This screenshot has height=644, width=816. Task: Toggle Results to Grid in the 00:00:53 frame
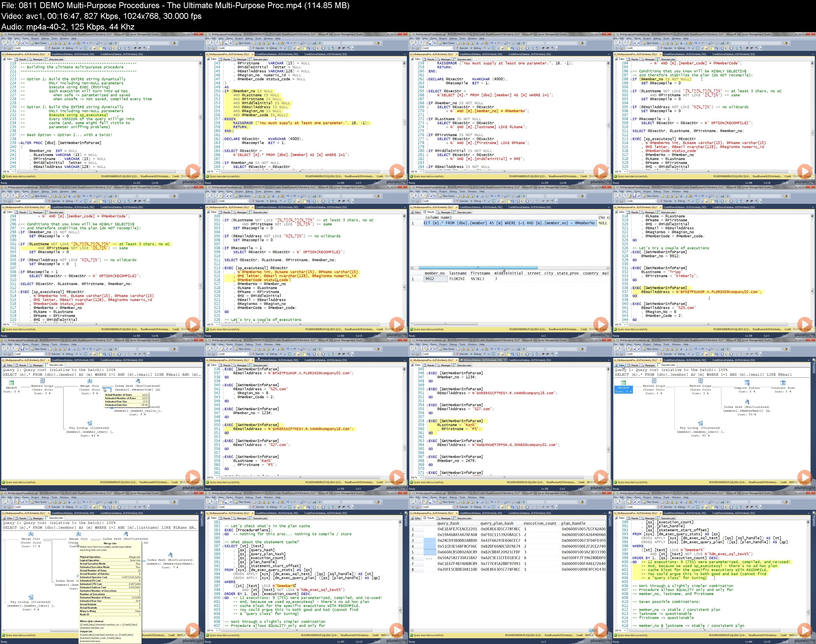(x=114, y=48)
